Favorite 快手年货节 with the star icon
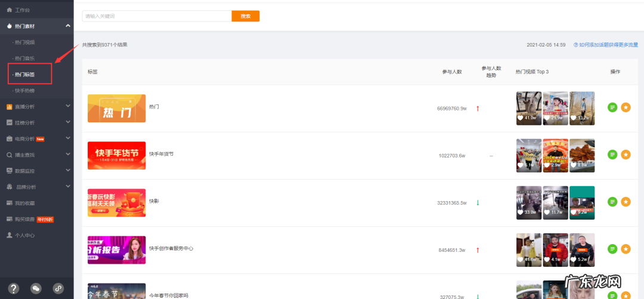Screen dimensions: 644x299 (x=626, y=155)
